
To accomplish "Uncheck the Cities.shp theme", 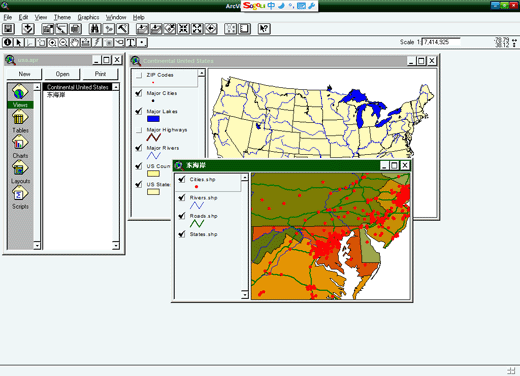I will coord(182,179).
